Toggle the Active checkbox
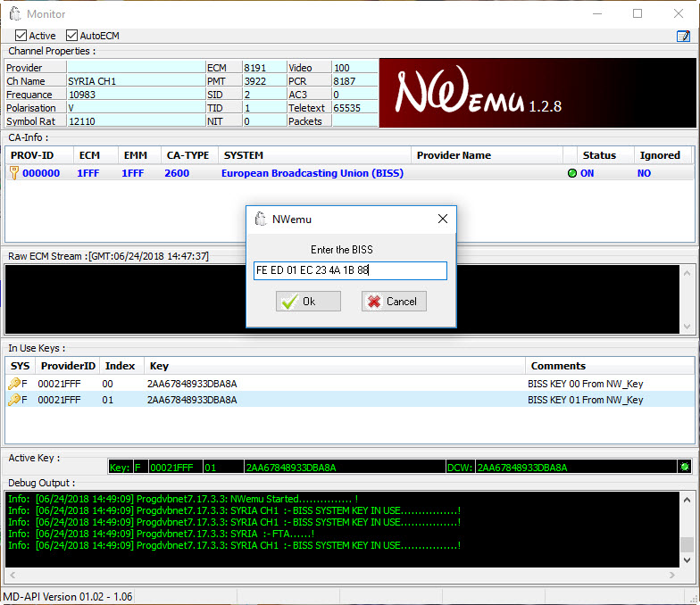The width and height of the screenshot is (700, 605). pyautogui.click(x=21, y=36)
